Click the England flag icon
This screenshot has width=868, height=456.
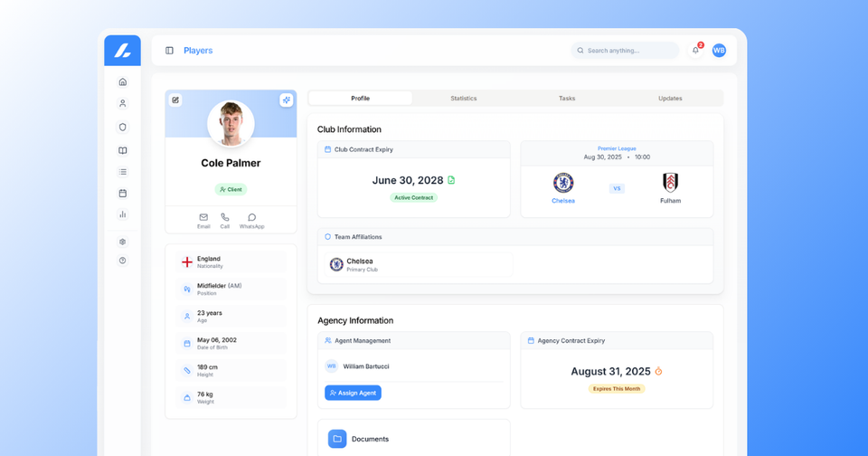[187, 262]
